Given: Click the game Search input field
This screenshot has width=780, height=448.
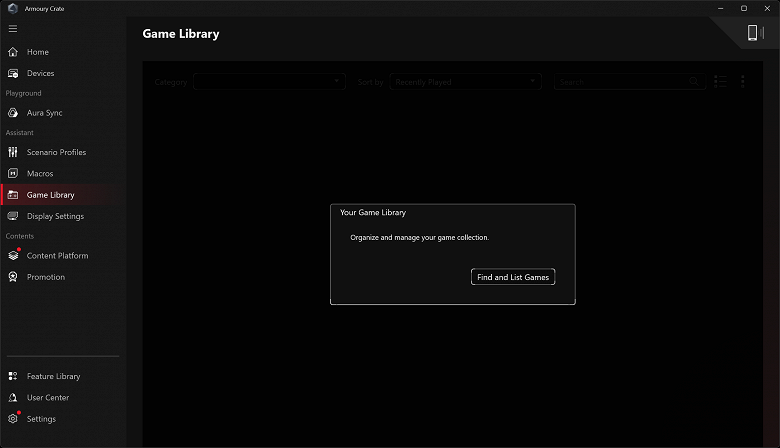Looking at the screenshot, I should [x=630, y=82].
